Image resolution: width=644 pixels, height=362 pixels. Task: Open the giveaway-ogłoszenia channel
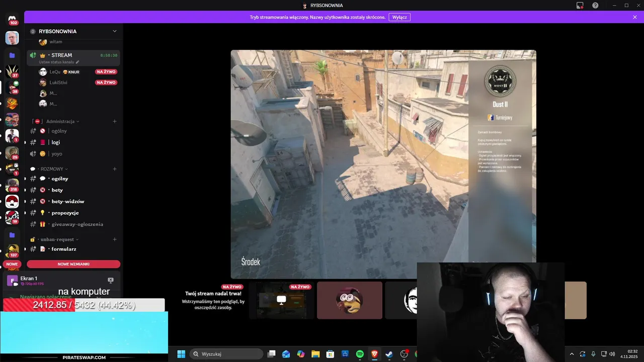(73, 224)
